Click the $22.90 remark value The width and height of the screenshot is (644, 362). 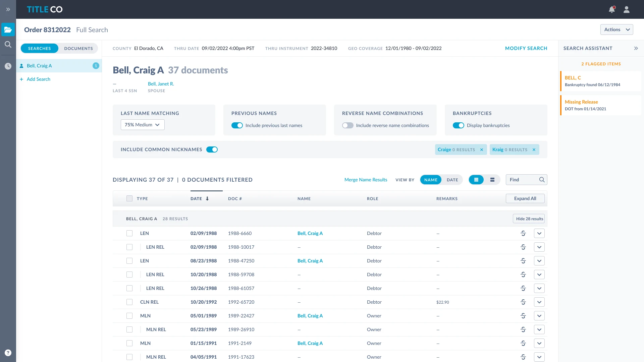point(443,302)
